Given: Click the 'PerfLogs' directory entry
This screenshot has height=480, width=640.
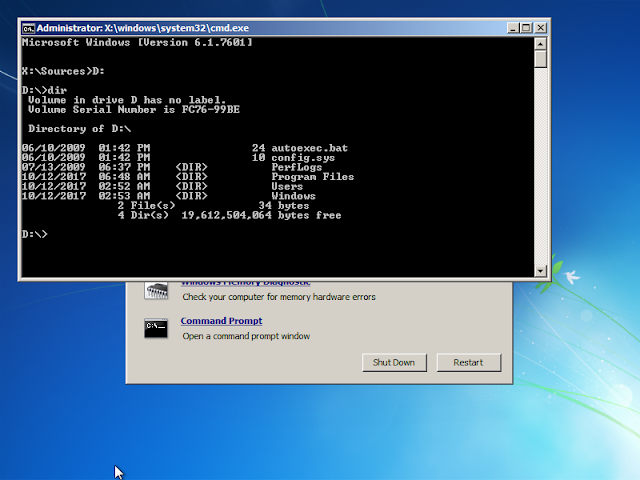Looking at the screenshot, I should tap(297, 167).
